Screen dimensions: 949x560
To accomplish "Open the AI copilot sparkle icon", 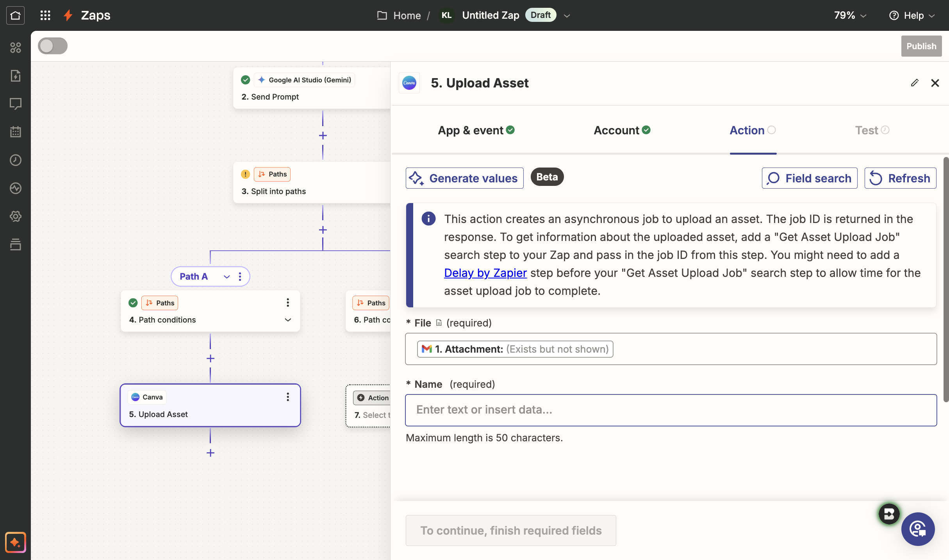I will click(15, 542).
